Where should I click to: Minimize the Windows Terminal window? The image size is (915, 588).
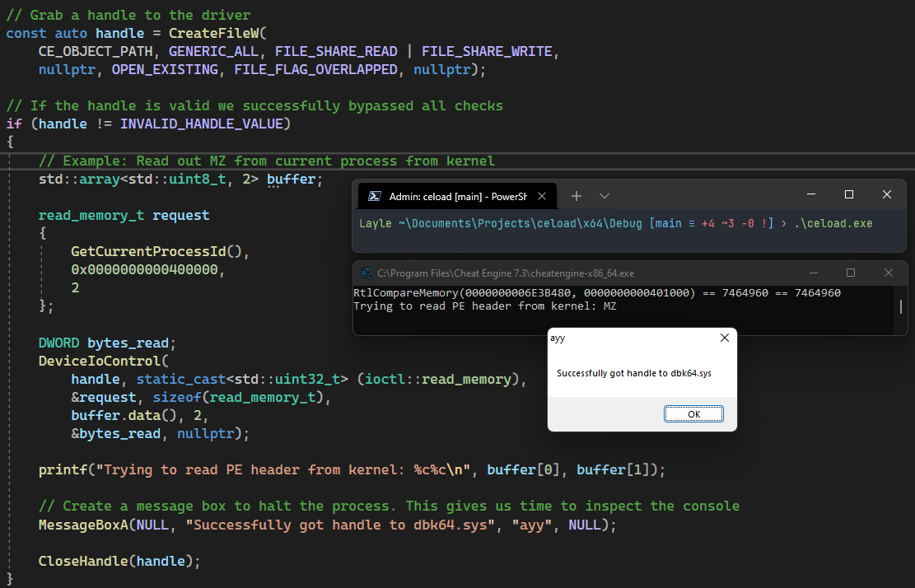(x=810, y=195)
